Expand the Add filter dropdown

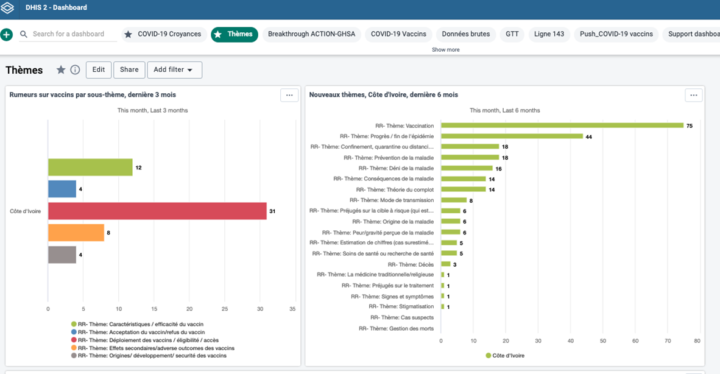click(174, 70)
